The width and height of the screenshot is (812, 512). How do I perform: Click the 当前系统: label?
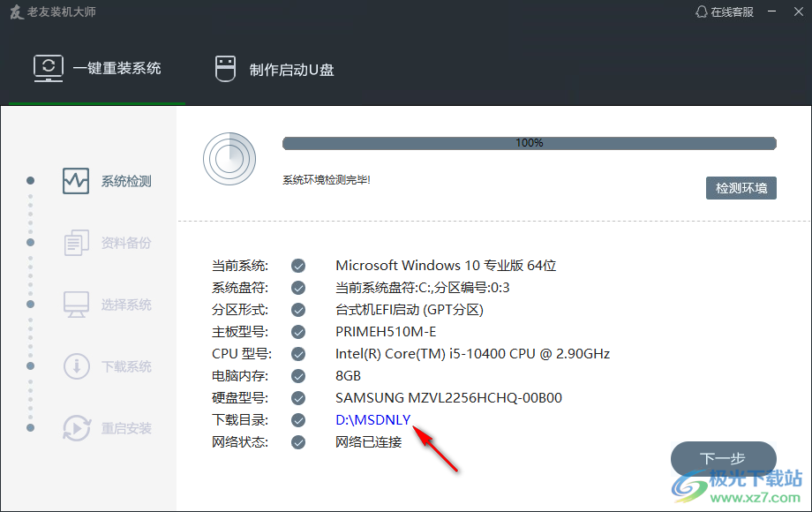(240, 266)
